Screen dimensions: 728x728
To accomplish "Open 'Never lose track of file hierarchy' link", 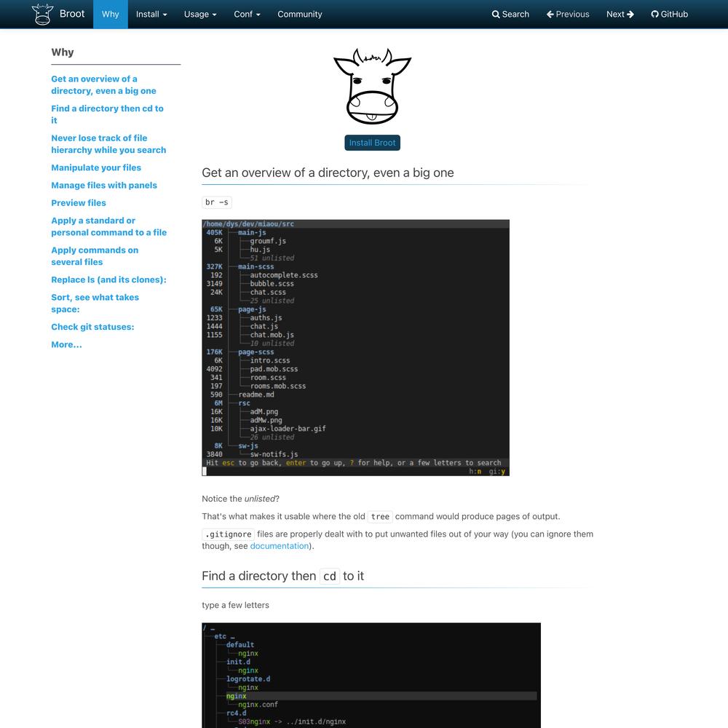I will pos(108,144).
